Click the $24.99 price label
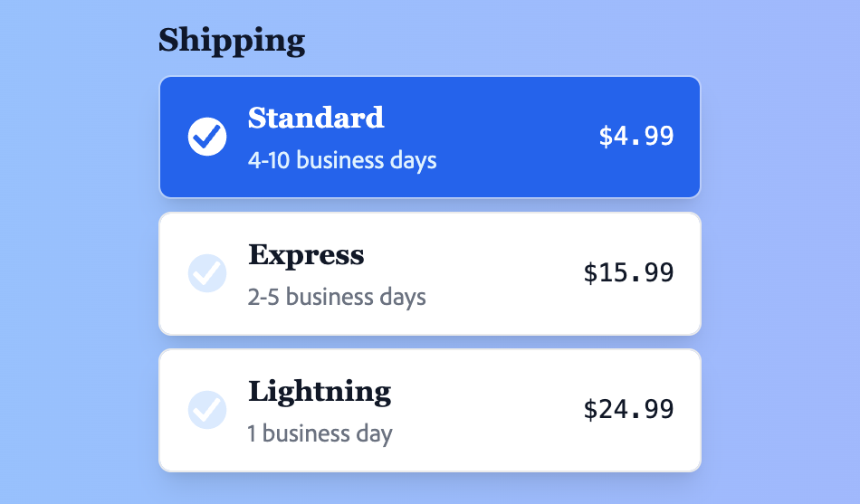 point(629,410)
